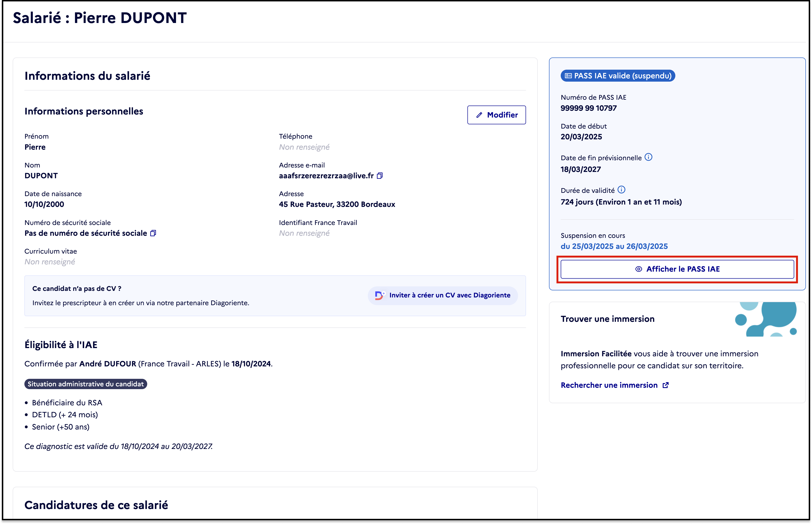Click the PASS IAE valide (suspendu) badge
812x524 pixels.
click(x=618, y=76)
